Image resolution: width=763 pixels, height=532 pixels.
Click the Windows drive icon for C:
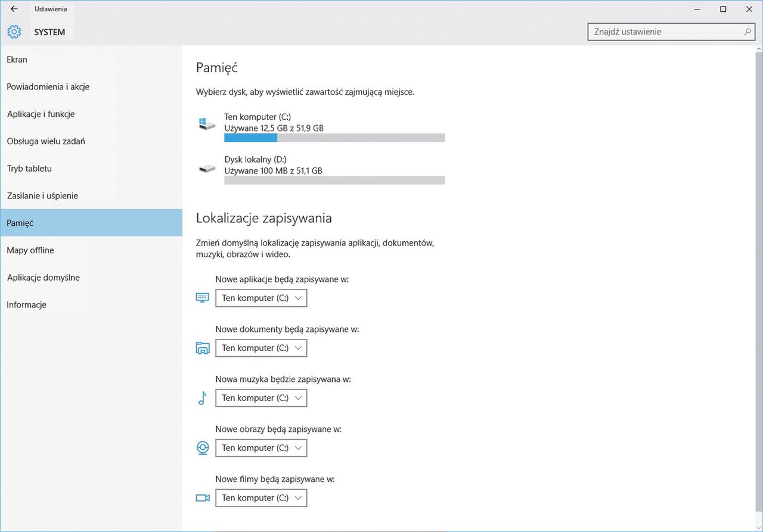point(207,124)
